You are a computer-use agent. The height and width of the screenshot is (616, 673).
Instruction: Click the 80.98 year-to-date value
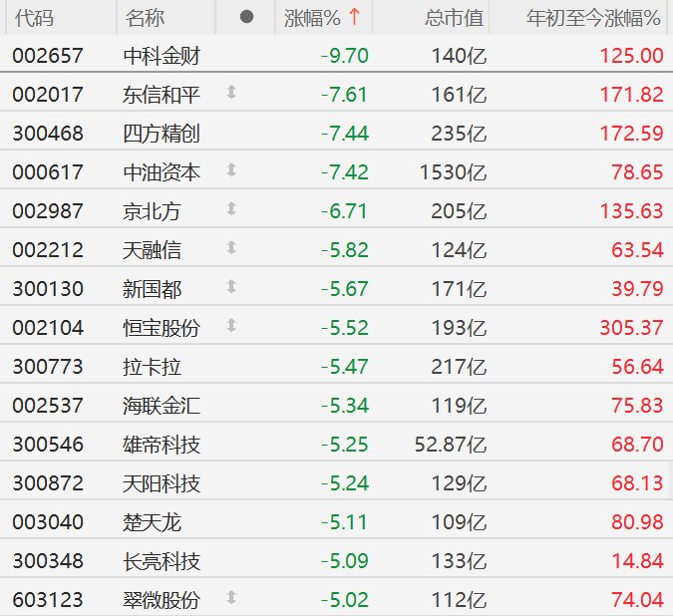pyautogui.click(x=638, y=522)
